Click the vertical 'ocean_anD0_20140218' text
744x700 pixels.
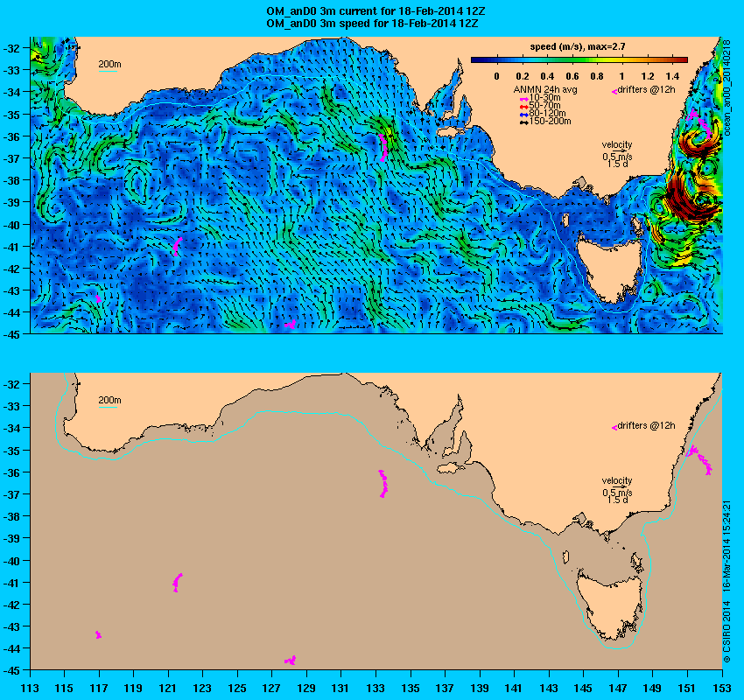click(726, 87)
